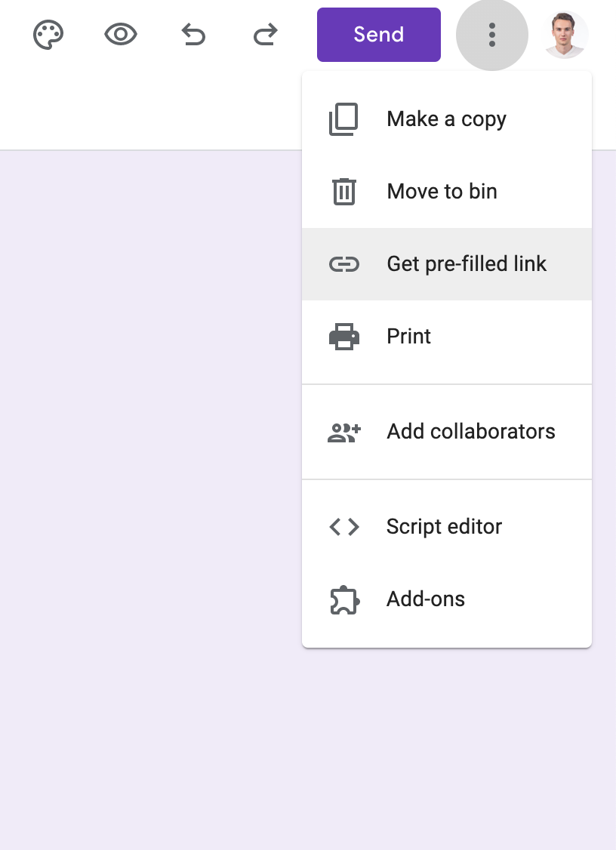Screen dimensions: 616x850
Task: Select Add-ons at the menu bottom
Action: (x=447, y=599)
